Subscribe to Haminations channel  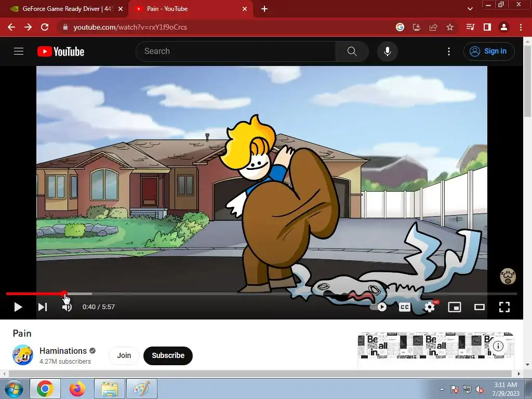coord(168,355)
